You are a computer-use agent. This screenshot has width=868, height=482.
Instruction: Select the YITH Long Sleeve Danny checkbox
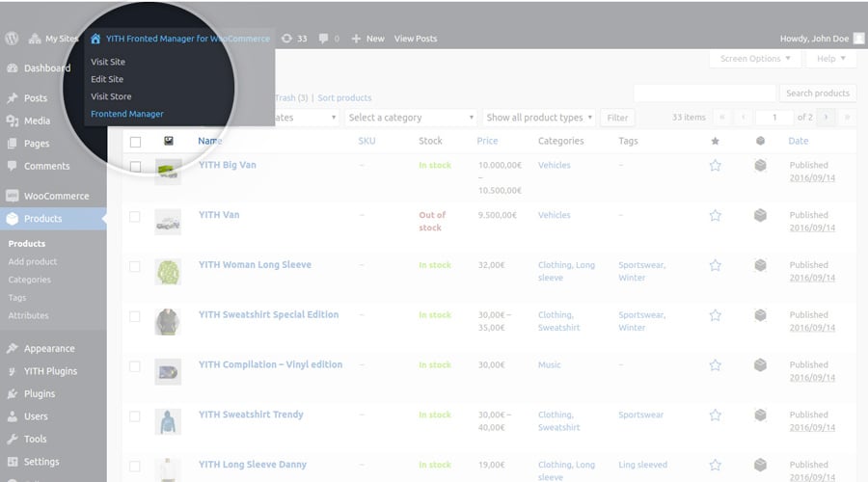[134, 466]
